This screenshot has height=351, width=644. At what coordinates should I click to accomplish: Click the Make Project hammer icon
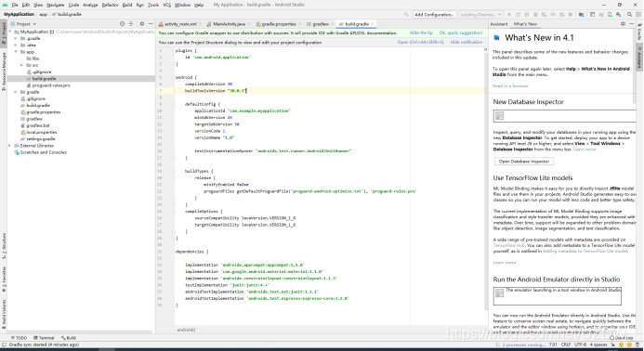pyautogui.click(x=406, y=14)
